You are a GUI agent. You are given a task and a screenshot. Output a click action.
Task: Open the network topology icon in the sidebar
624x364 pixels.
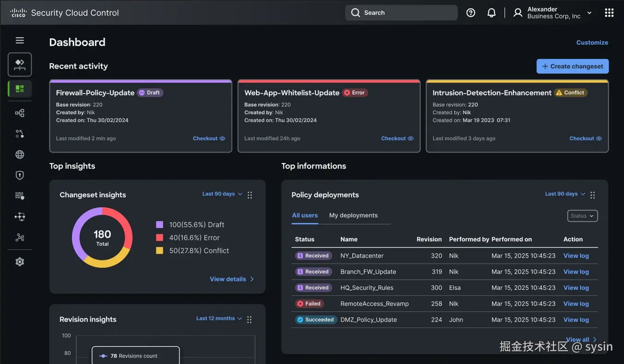(x=19, y=113)
